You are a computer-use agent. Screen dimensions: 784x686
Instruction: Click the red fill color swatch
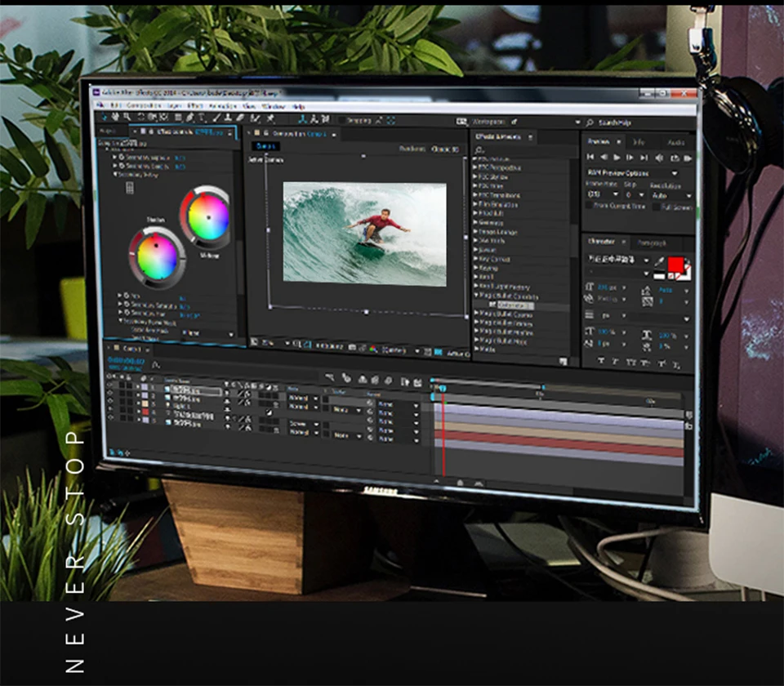(x=675, y=265)
